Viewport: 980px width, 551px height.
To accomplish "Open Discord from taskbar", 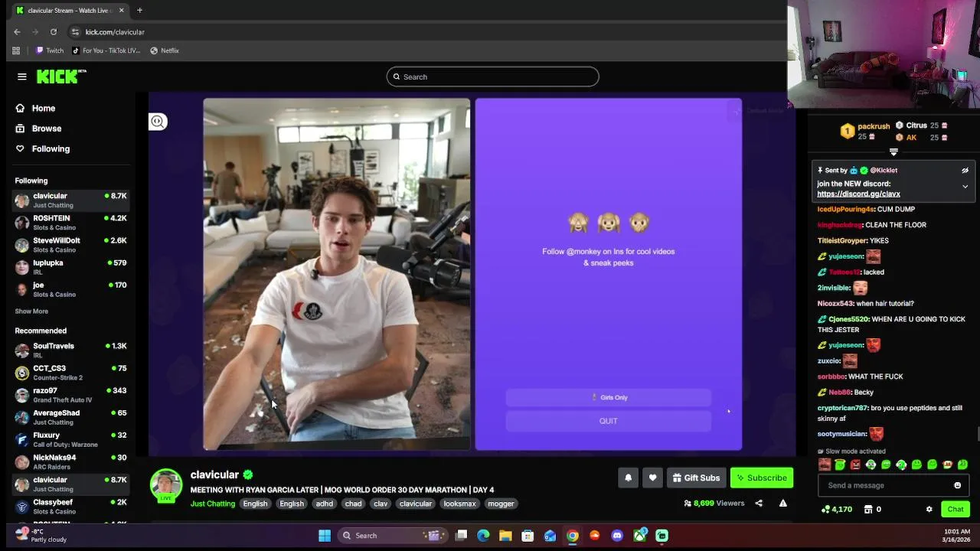I will [x=617, y=536].
